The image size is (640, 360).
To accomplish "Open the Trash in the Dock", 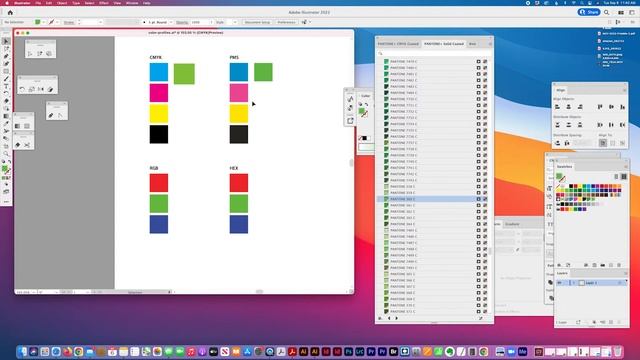I will pos(618,351).
